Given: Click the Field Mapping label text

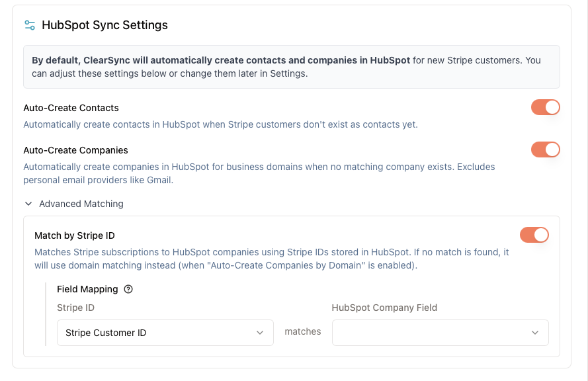Looking at the screenshot, I should [x=87, y=289].
